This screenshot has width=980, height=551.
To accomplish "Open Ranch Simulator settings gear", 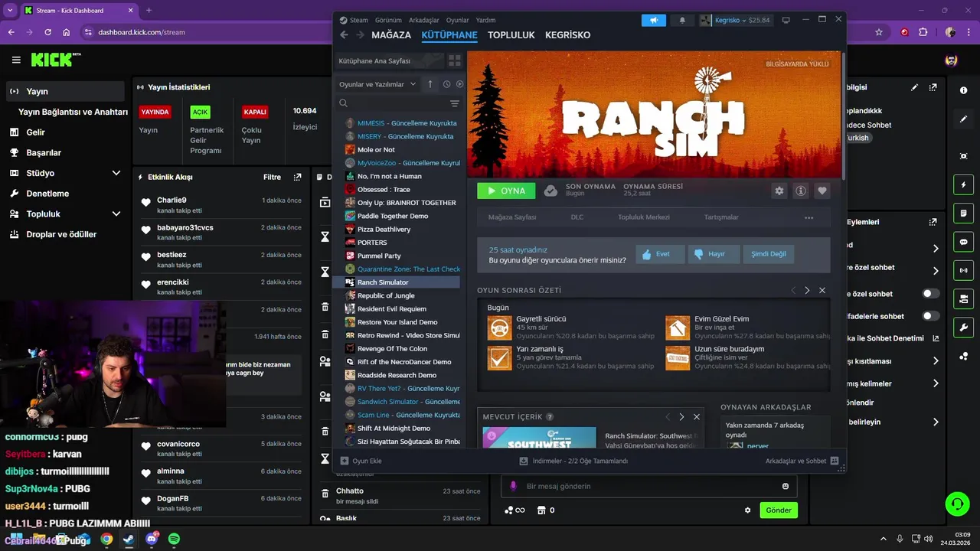I will [779, 191].
